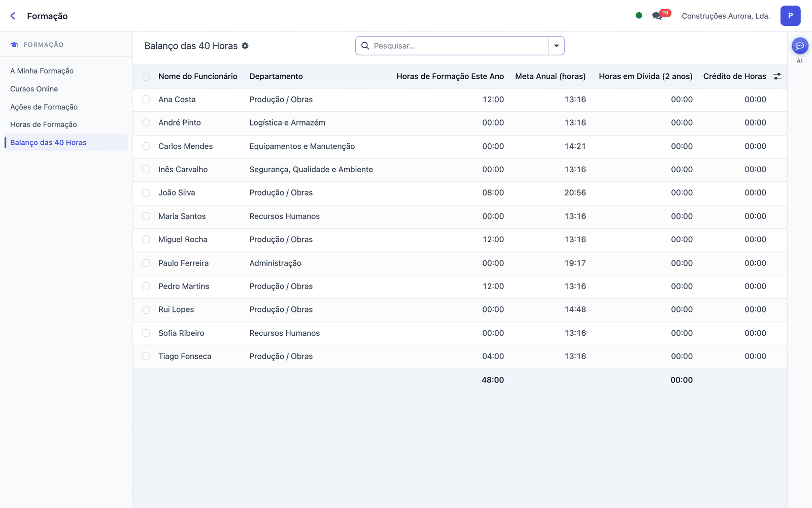Image resolution: width=812 pixels, height=508 pixels.
Task: Open Ações de Formação in sidebar
Action: (44, 107)
